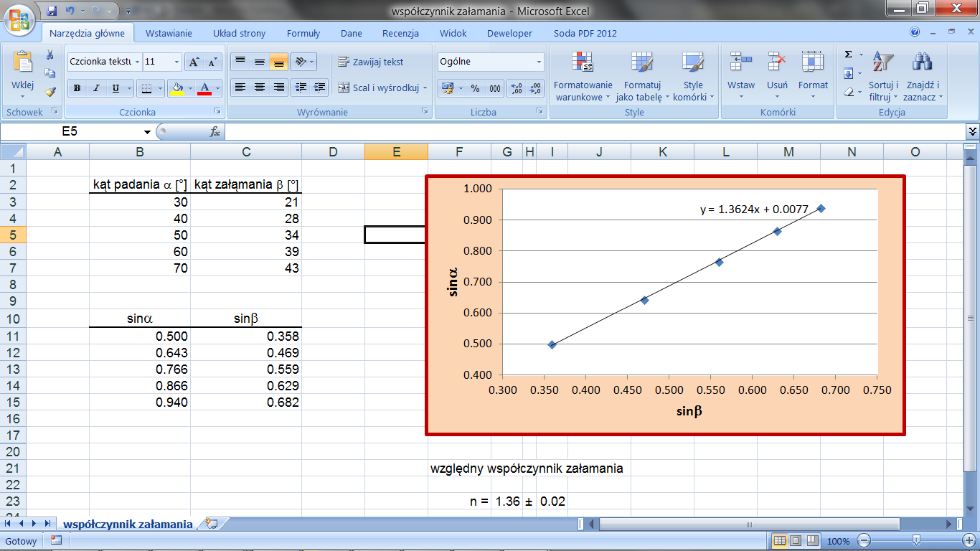Switch to Dane tab
Image resolution: width=980 pixels, height=551 pixels.
[x=352, y=33]
